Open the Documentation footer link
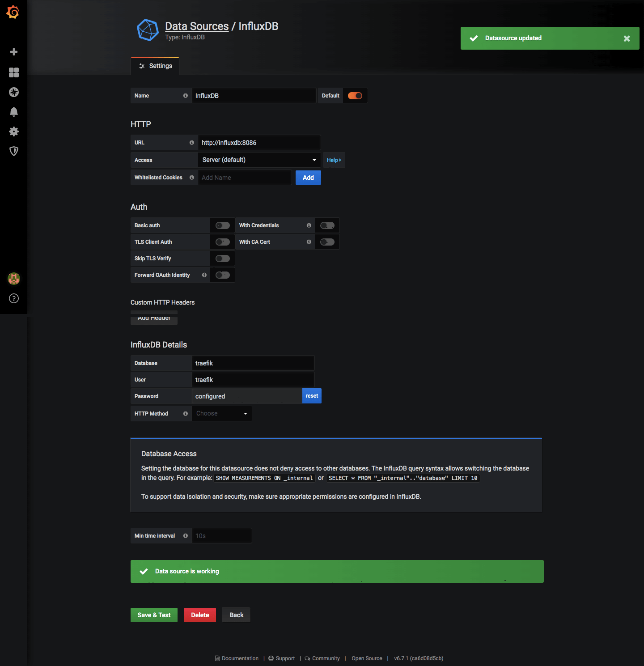This screenshot has height=666, width=644. pyautogui.click(x=237, y=658)
